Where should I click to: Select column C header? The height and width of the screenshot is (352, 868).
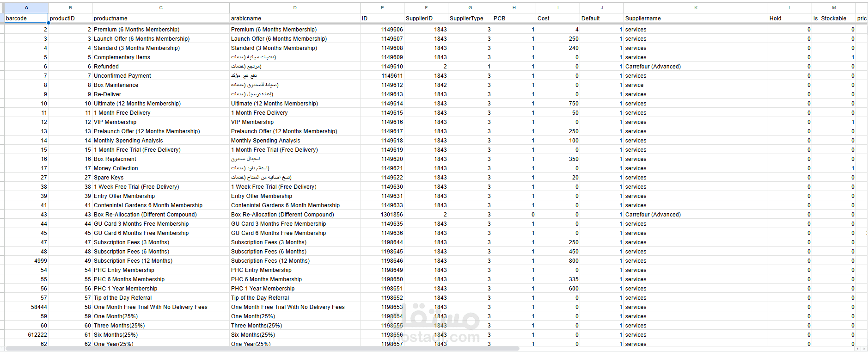tap(161, 7)
